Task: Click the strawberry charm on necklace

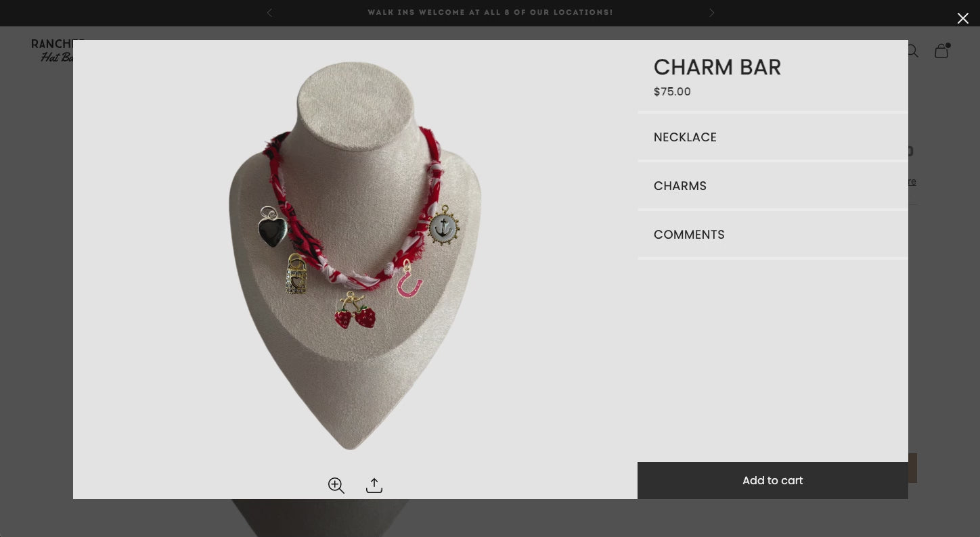Action: click(x=355, y=312)
